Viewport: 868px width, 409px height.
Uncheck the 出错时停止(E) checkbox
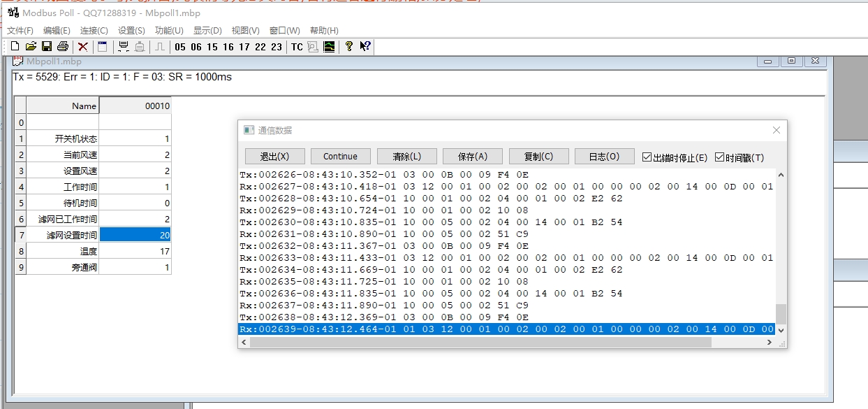click(x=647, y=157)
